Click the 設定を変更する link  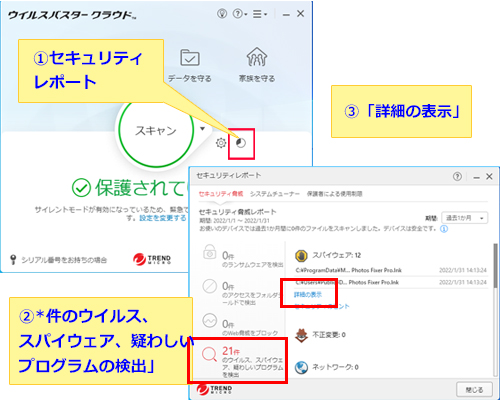[163, 218]
